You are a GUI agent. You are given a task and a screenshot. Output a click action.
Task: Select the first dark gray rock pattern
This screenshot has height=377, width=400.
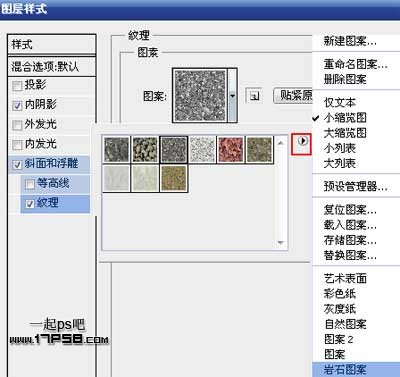pos(116,150)
